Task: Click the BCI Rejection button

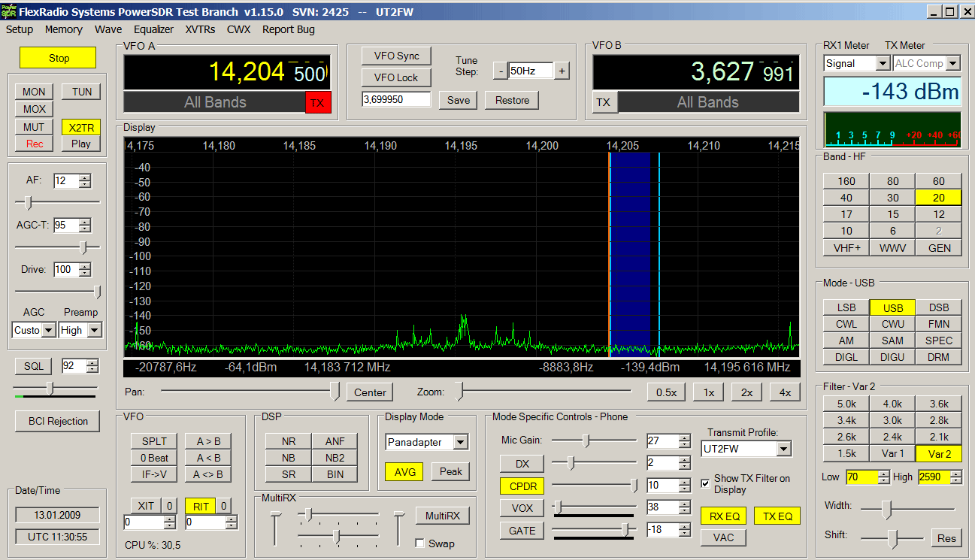Action: click(x=59, y=421)
